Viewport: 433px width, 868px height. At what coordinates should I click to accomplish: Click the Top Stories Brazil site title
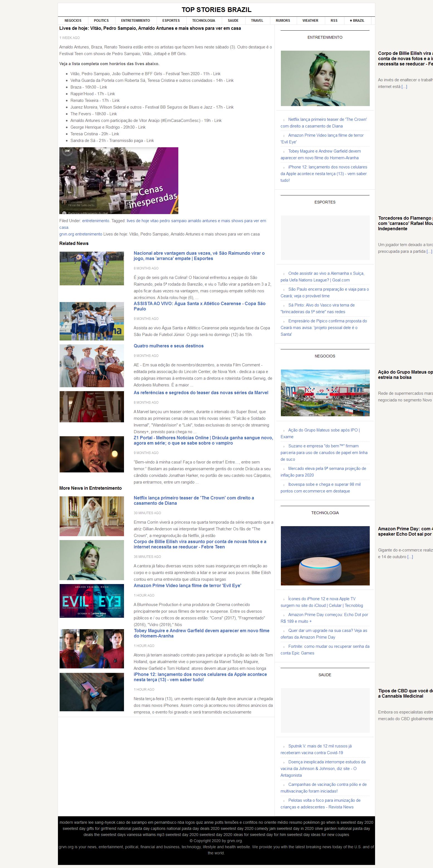pyautogui.click(x=216, y=10)
